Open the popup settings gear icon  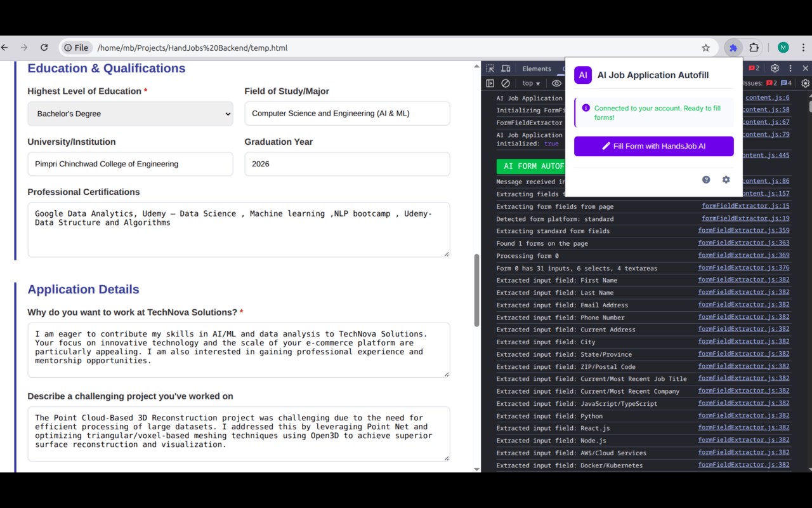click(726, 180)
